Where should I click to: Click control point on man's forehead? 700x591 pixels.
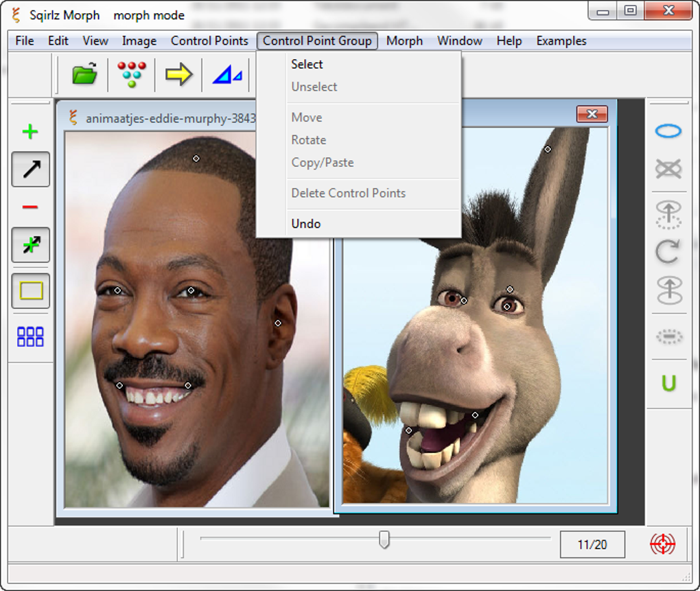click(196, 159)
